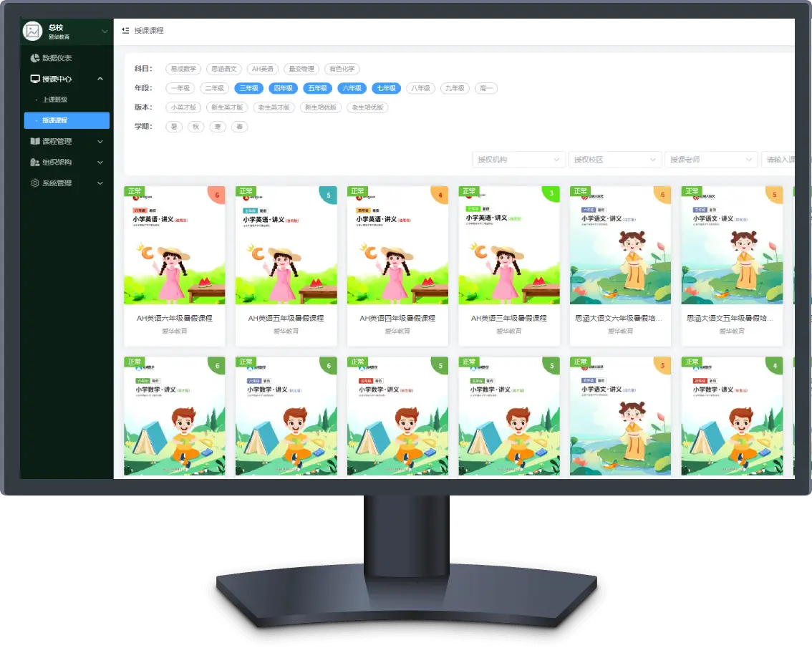This screenshot has height=653, width=812.
Task: Open the 授权机构 dropdown
Action: [x=518, y=160]
